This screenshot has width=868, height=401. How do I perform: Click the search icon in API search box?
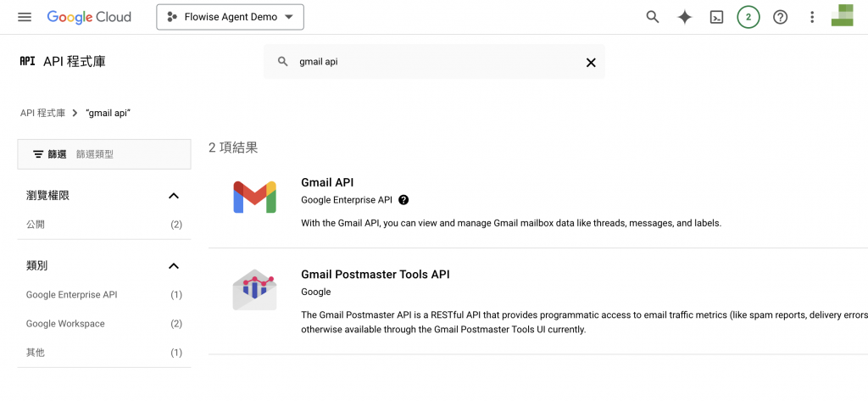pos(283,62)
